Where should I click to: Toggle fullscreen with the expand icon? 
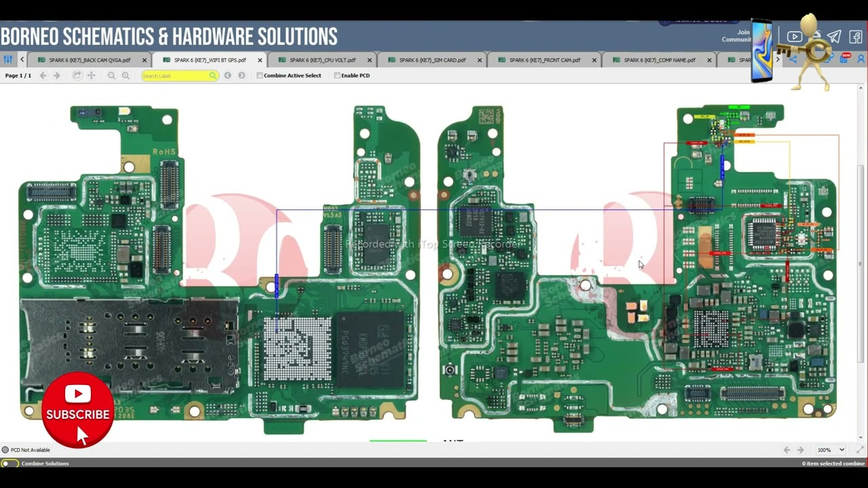click(861, 450)
